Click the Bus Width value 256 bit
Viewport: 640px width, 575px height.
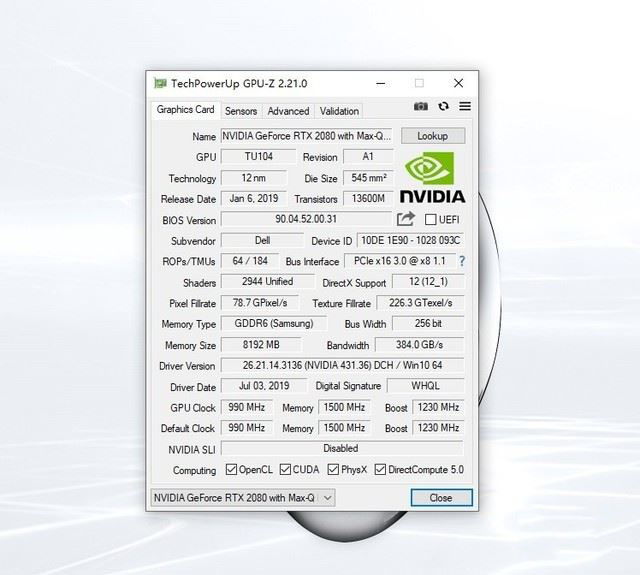(428, 324)
